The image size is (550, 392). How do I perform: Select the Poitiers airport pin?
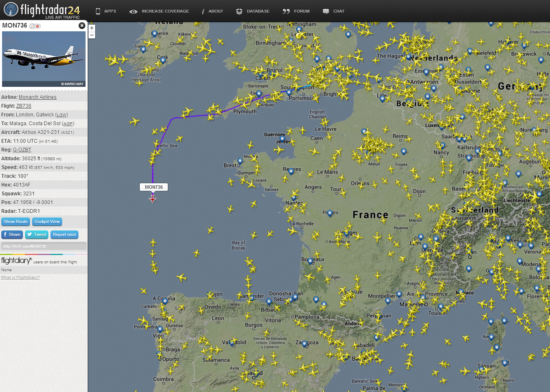coord(330,213)
